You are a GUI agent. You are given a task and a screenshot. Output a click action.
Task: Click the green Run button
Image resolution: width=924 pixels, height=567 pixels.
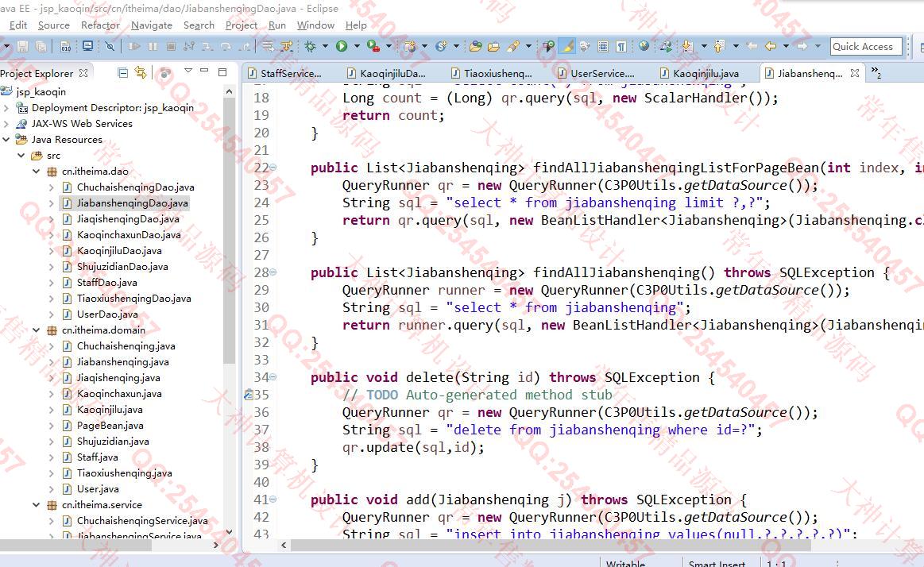(x=341, y=46)
